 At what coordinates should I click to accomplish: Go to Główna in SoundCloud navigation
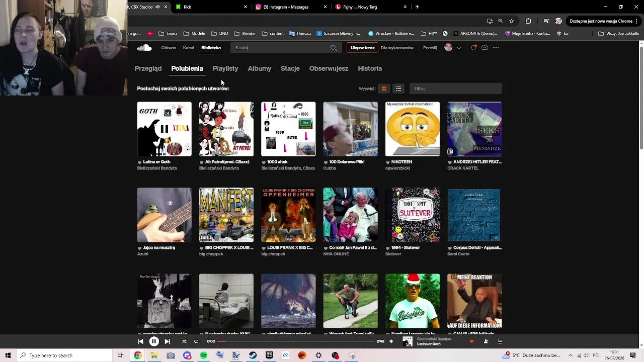[169, 48]
